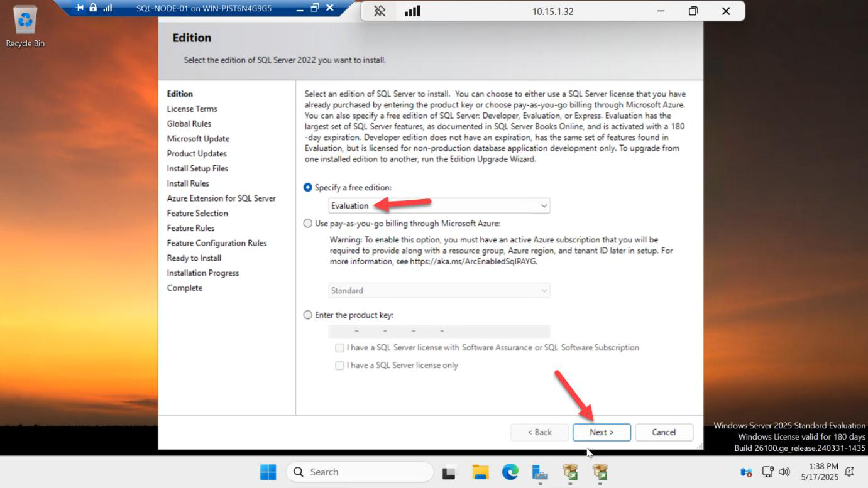Image resolution: width=868 pixels, height=488 pixels.
Task: Click Global Rules in the sidebar
Action: coord(189,124)
